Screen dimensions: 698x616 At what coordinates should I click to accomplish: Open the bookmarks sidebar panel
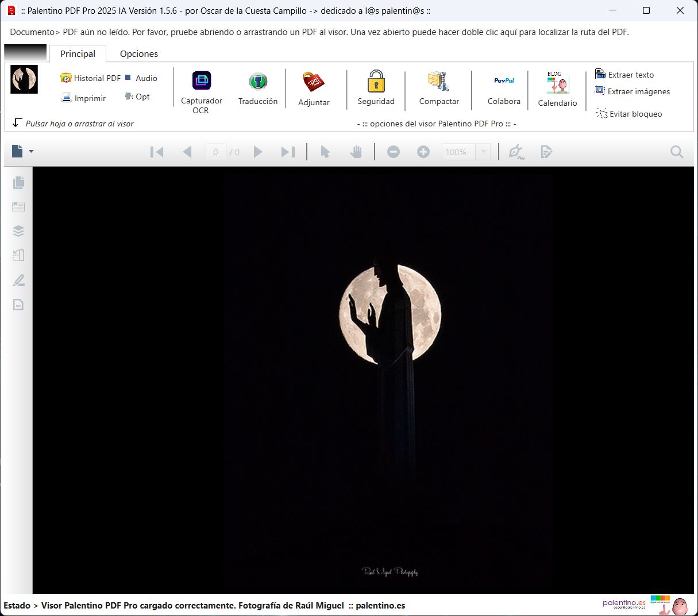point(18,207)
